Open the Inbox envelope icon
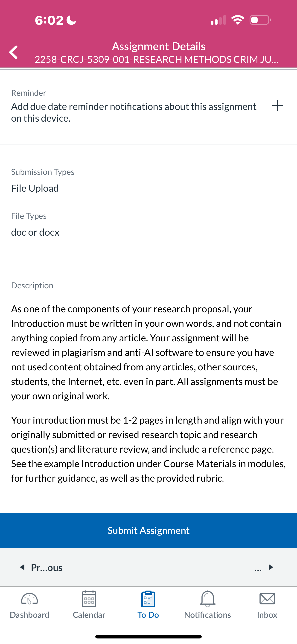The height and width of the screenshot is (644, 297). pos(267,599)
